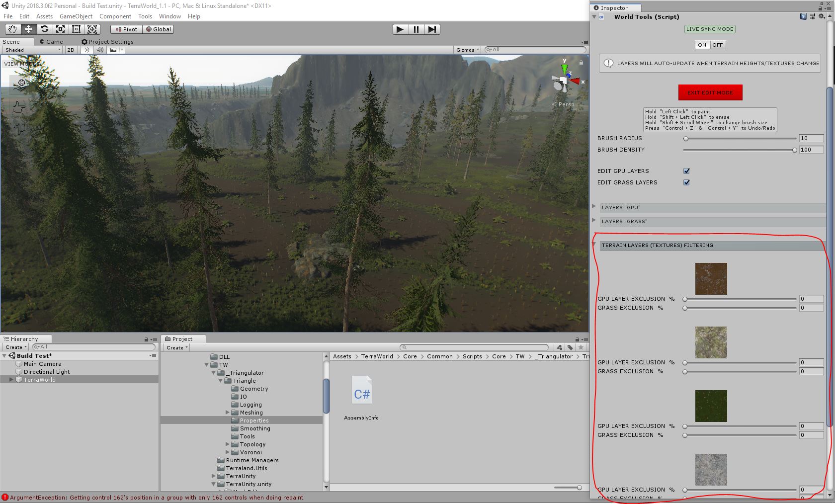
Task: Toggle the scene gizmo lock icon
Action: (x=581, y=63)
